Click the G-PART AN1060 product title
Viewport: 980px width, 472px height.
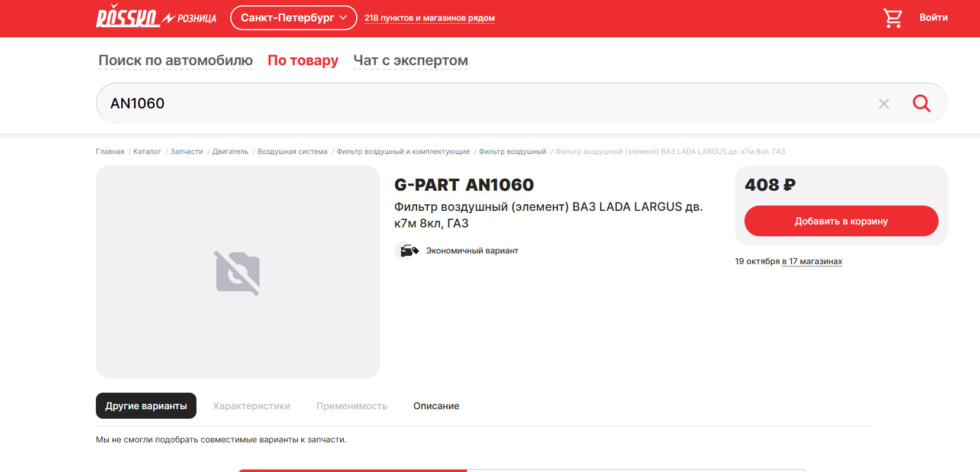click(464, 185)
